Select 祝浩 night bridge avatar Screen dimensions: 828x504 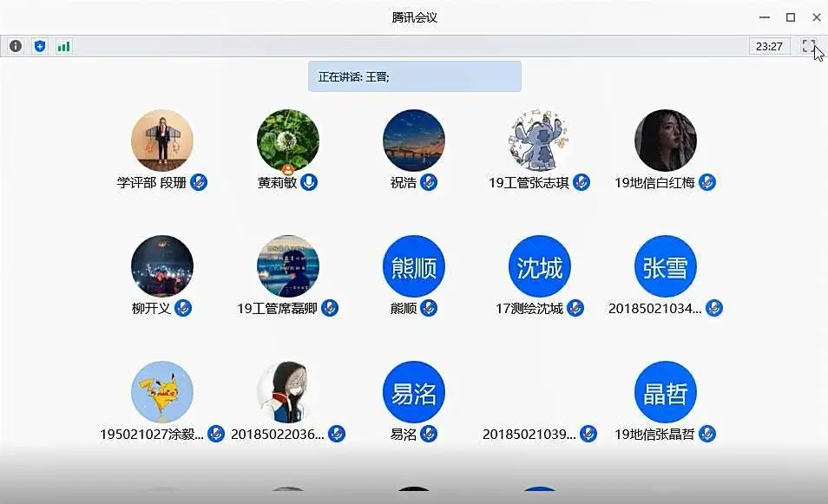(x=413, y=141)
